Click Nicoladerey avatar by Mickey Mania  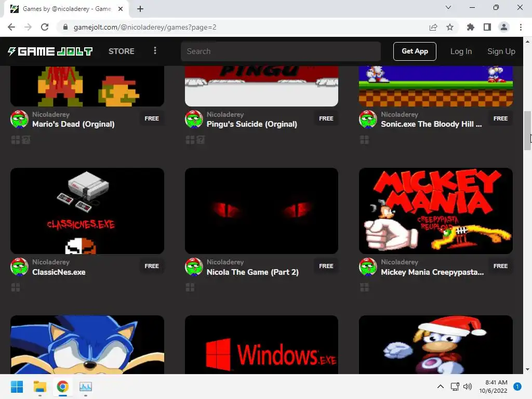(368, 267)
